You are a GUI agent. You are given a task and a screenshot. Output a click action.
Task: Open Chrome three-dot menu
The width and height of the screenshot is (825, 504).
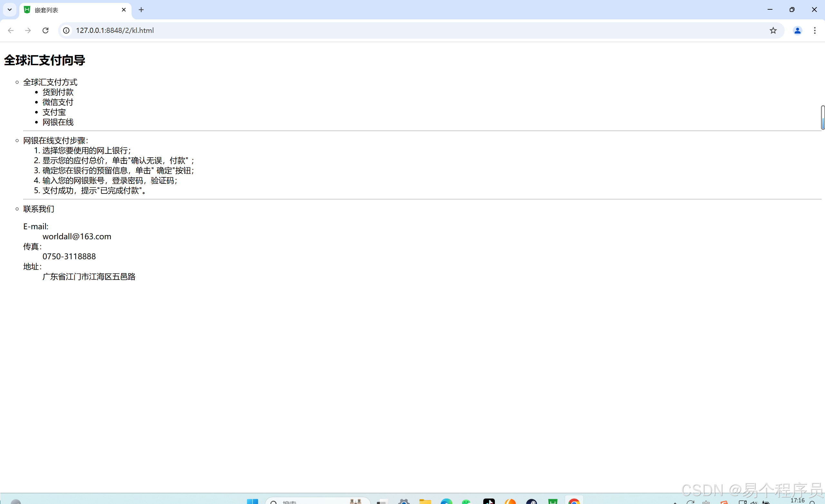point(815,31)
